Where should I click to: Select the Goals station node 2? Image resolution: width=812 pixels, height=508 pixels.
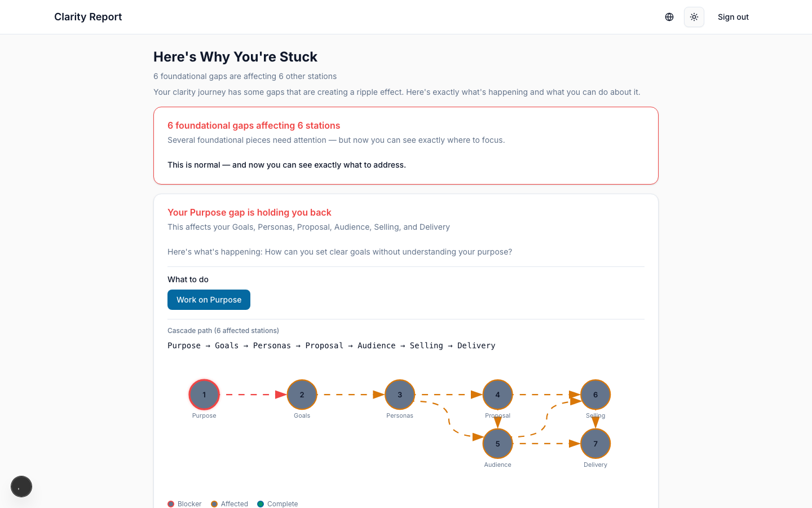tap(302, 395)
